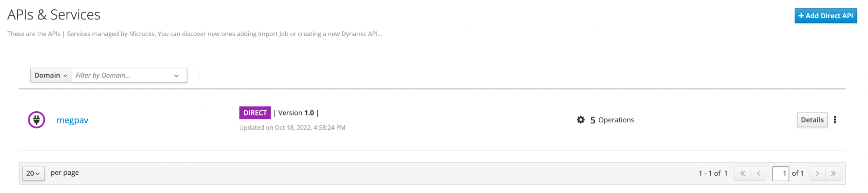868x193 pixels.
Task: Click the Version 1.0 label
Action: 296,113
